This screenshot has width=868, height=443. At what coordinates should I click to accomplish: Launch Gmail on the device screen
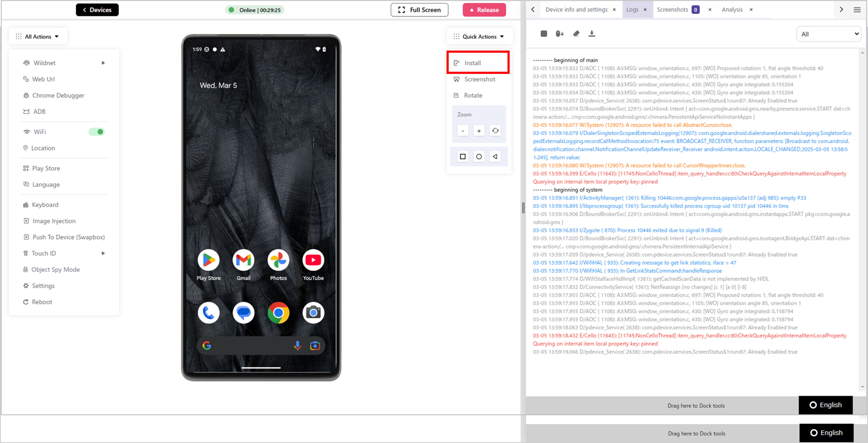243,260
